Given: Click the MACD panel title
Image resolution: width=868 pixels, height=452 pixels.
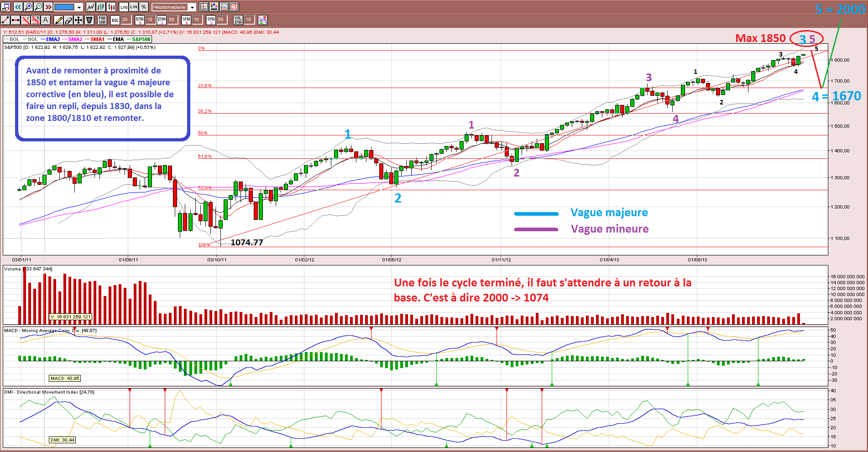Looking at the screenshot, I should click(50, 331).
